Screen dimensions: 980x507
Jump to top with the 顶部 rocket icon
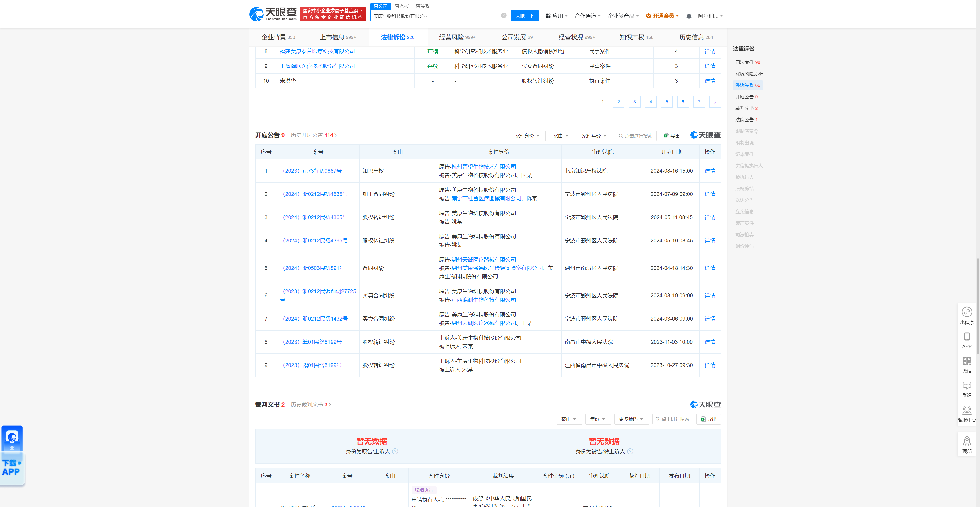click(967, 445)
